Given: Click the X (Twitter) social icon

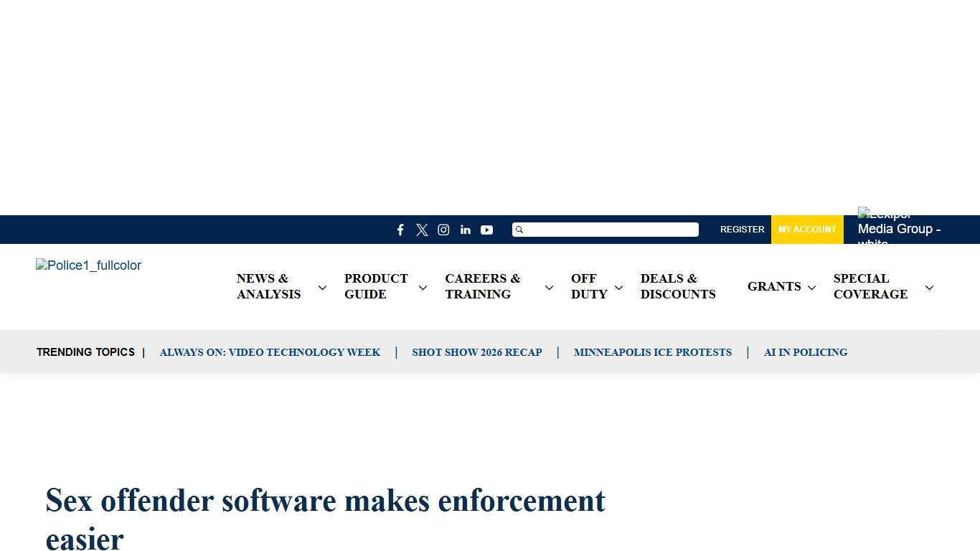Looking at the screenshot, I should tap(422, 230).
